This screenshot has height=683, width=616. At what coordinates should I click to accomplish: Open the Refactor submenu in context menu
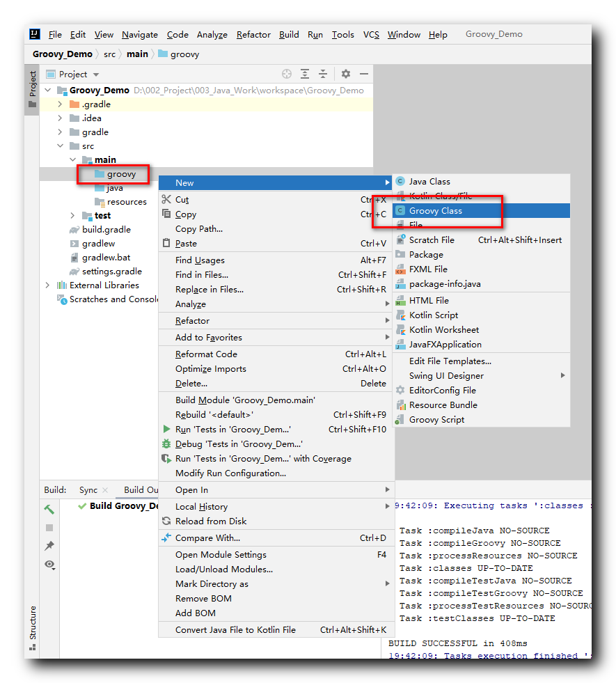(x=276, y=320)
